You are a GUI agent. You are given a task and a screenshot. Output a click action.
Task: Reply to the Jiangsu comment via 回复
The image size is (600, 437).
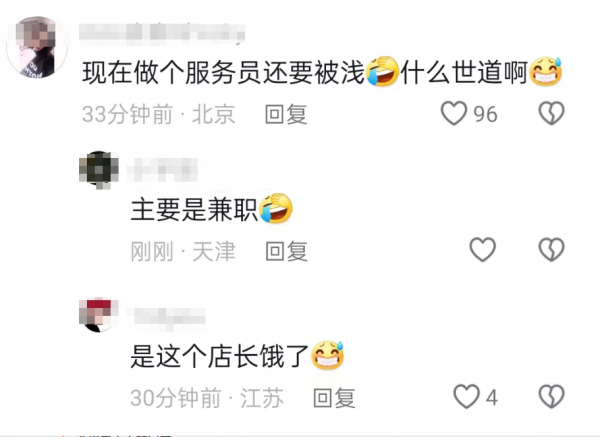click(334, 398)
